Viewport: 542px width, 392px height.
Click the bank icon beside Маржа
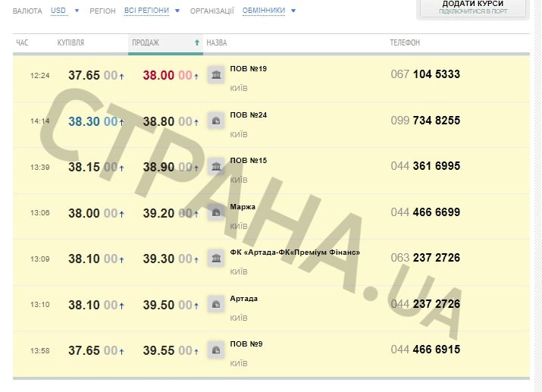point(216,213)
